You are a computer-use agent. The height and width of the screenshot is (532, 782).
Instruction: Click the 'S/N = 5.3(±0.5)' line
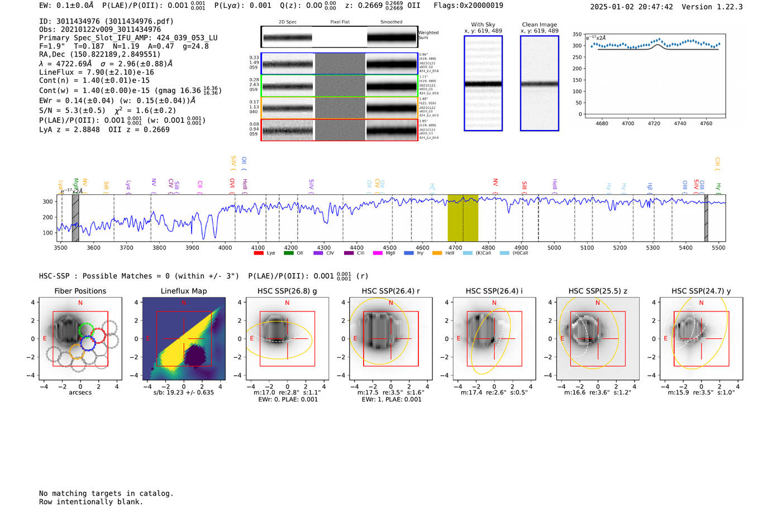pos(108,110)
